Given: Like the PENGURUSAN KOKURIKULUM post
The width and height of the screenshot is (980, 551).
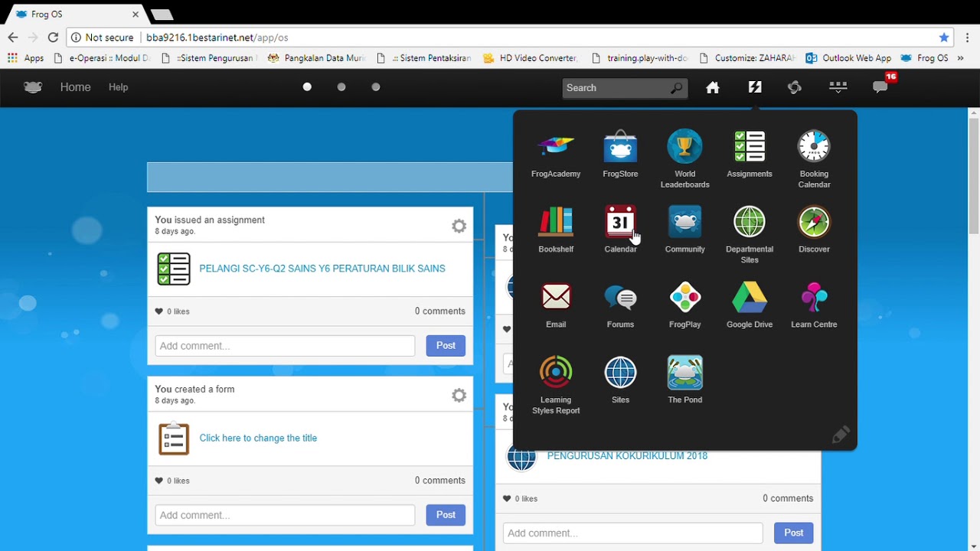Looking at the screenshot, I should (x=507, y=499).
